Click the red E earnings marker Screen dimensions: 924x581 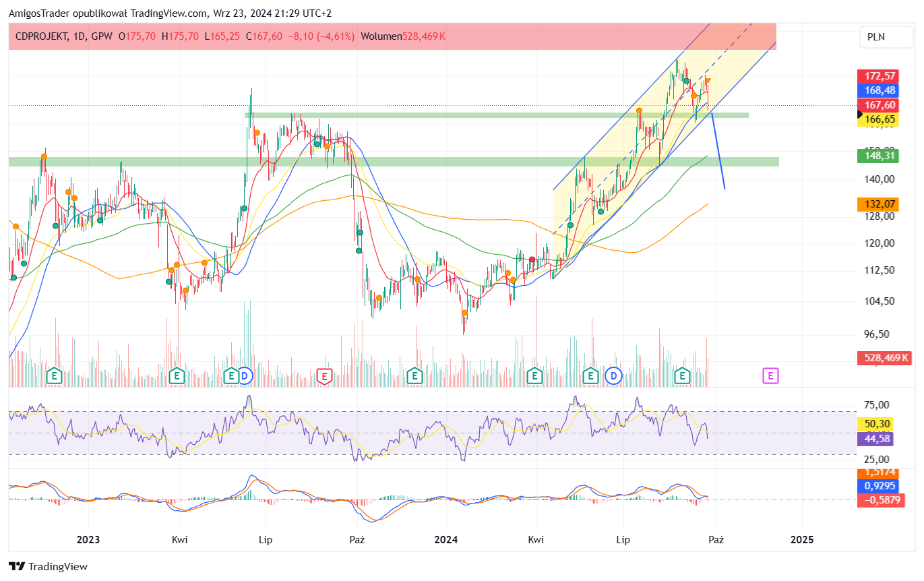click(326, 376)
